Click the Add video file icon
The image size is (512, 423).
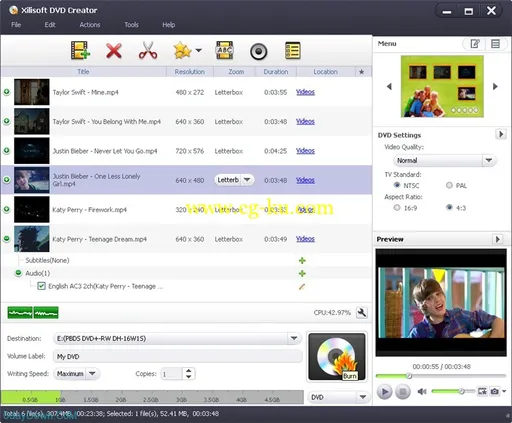click(80, 51)
